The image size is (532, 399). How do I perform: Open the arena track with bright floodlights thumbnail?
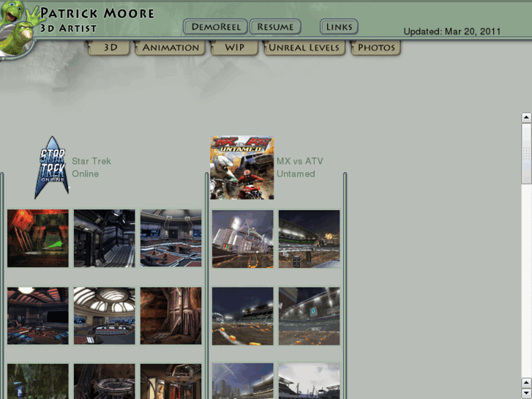click(309, 316)
